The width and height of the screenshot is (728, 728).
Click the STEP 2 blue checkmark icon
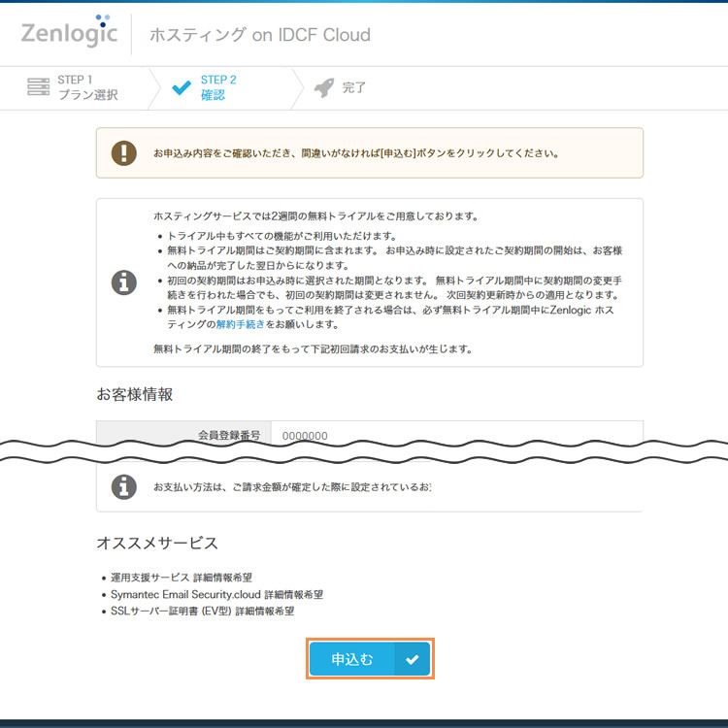click(x=181, y=87)
